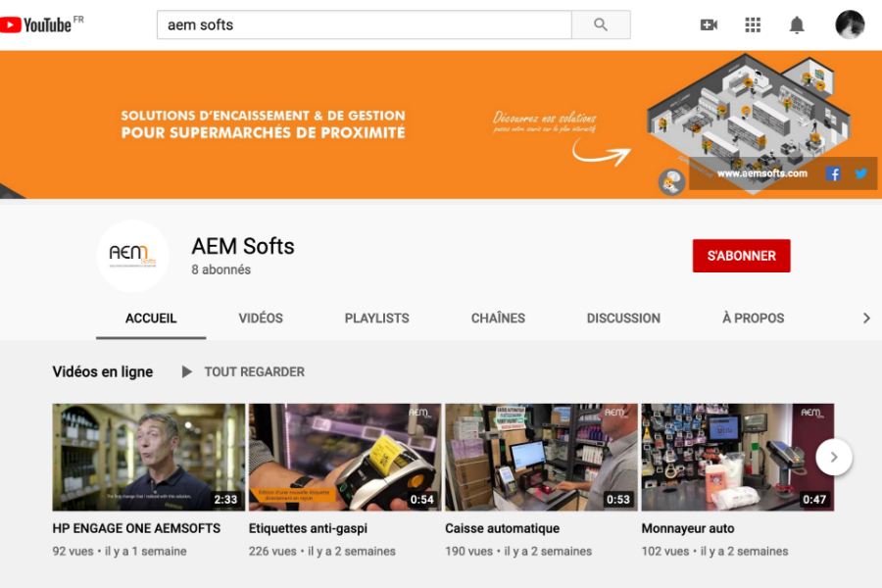
Task: Open the HP ENGAGE ONE AEMSOFTS video thumbnail
Action: 149,457
